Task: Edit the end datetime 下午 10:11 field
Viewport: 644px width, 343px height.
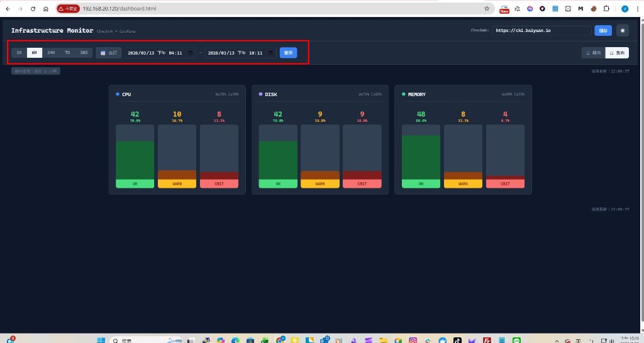Action: point(240,53)
